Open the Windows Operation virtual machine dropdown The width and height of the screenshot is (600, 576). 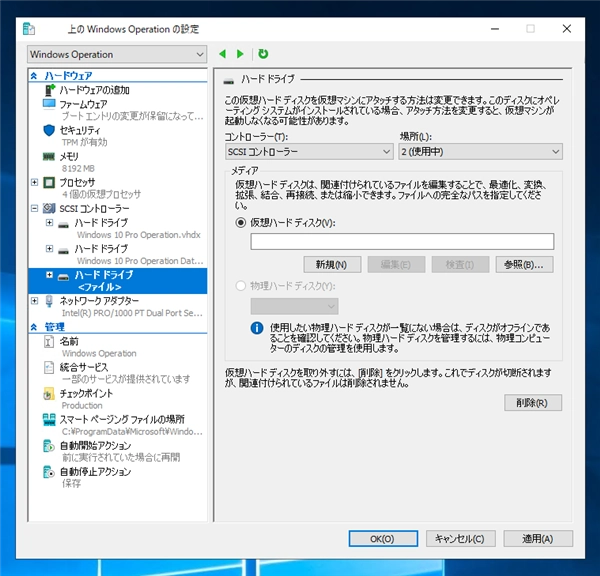(117, 54)
